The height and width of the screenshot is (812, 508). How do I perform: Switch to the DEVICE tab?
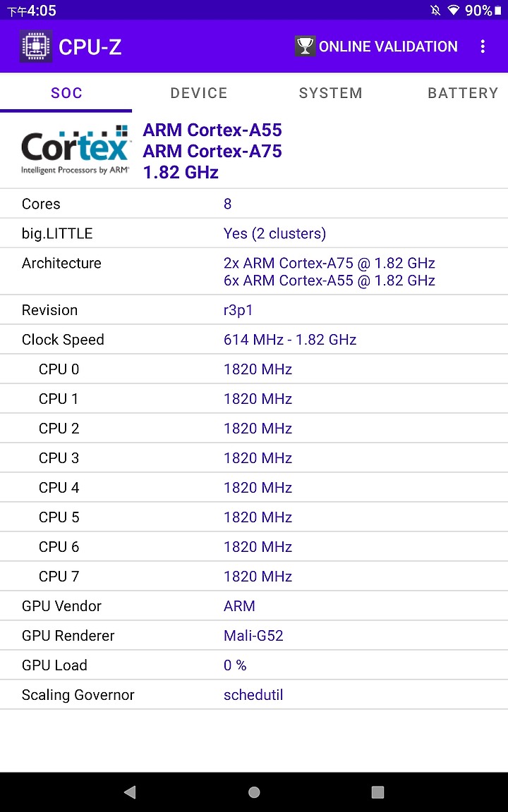point(198,93)
